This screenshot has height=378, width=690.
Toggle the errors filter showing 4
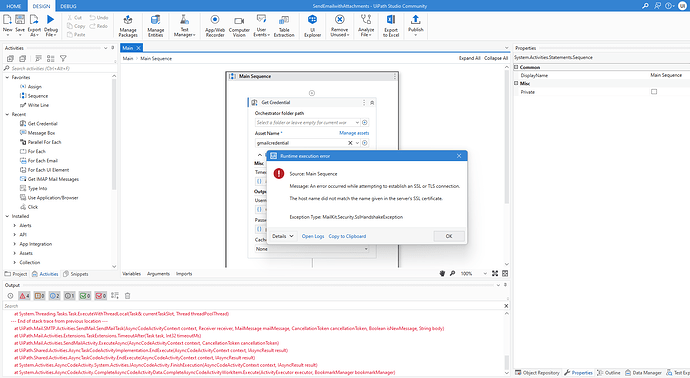(24, 296)
